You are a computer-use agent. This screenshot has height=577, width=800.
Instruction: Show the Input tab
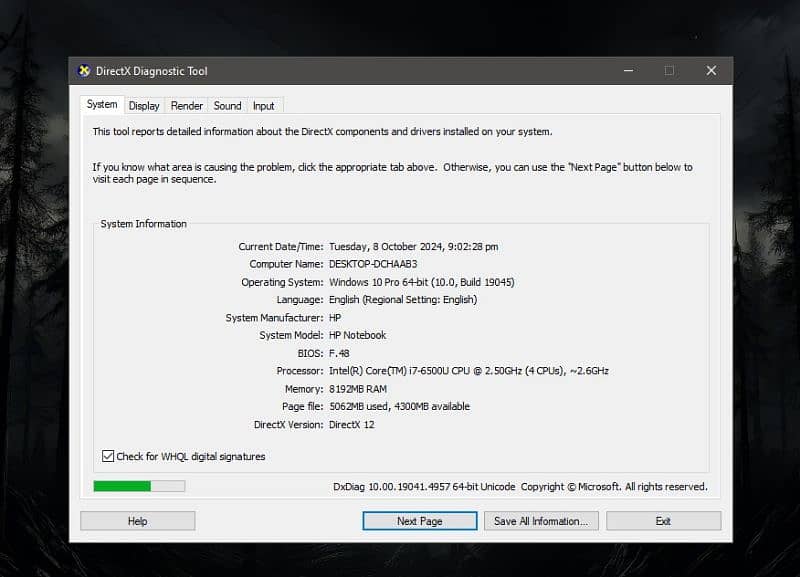point(264,106)
